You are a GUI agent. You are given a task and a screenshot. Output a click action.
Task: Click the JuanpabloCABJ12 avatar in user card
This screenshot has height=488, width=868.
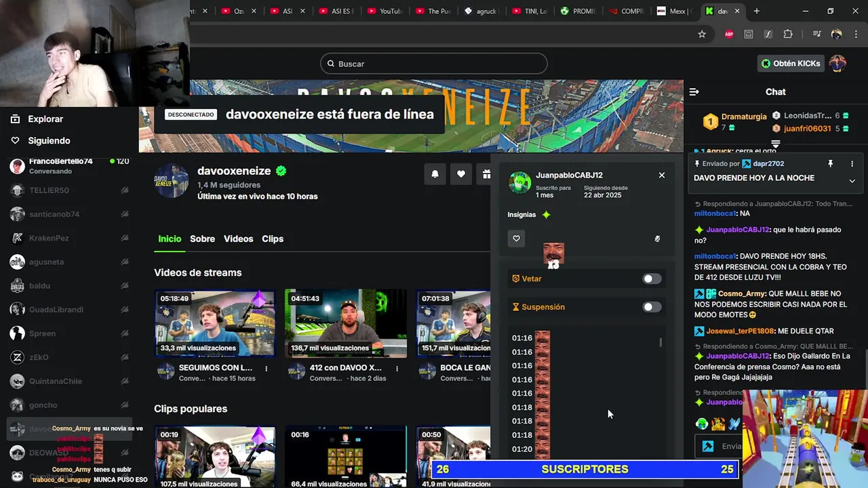click(x=520, y=182)
